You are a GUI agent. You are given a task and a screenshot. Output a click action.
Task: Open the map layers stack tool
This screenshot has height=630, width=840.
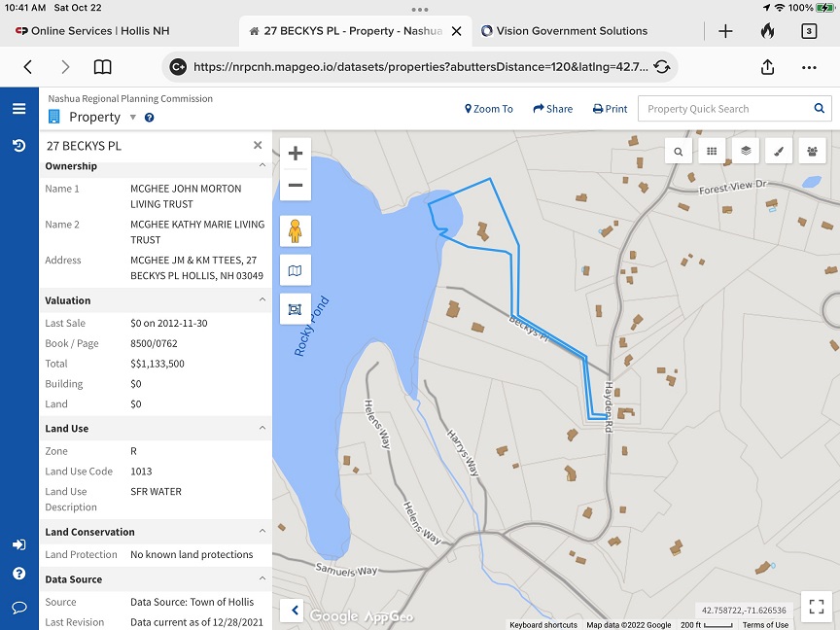746,151
